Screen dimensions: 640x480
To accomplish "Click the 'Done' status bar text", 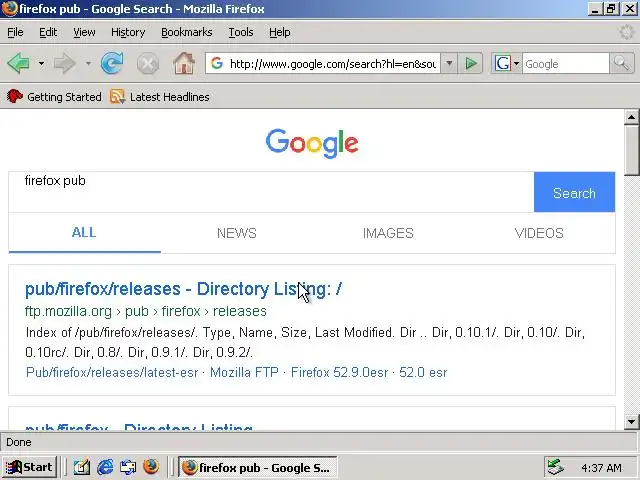I will tap(19, 442).
